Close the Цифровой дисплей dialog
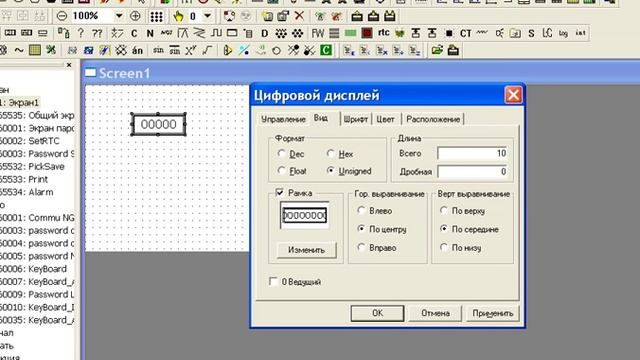The image size is (640, 360). [x=513, y=95]
